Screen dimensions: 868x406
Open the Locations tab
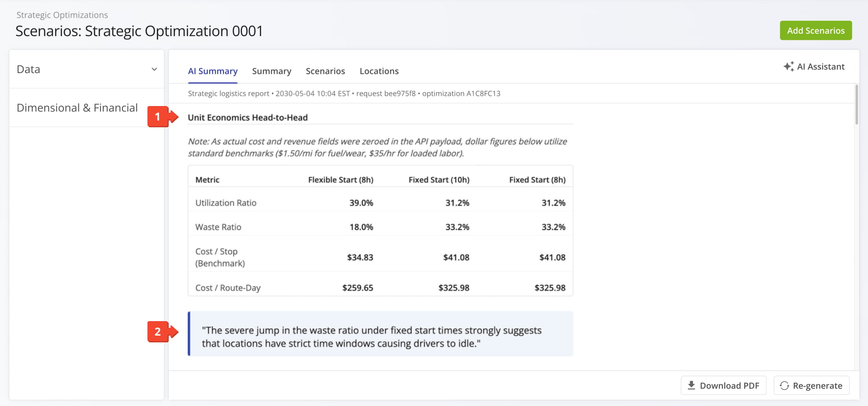pyautogui.click(x=379, y=71)
